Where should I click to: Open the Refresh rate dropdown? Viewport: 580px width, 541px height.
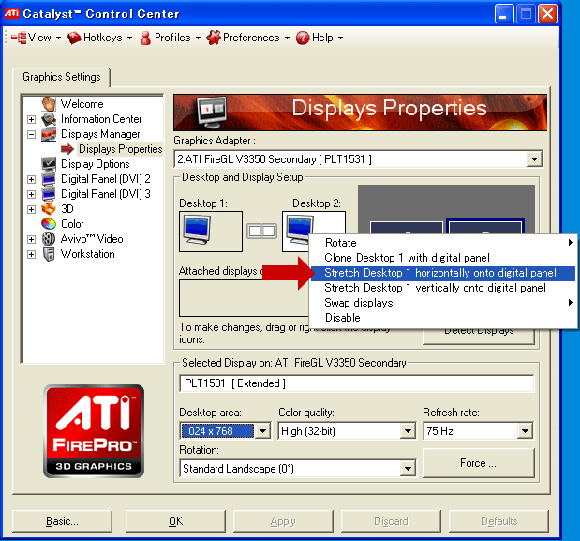(525, 431)
